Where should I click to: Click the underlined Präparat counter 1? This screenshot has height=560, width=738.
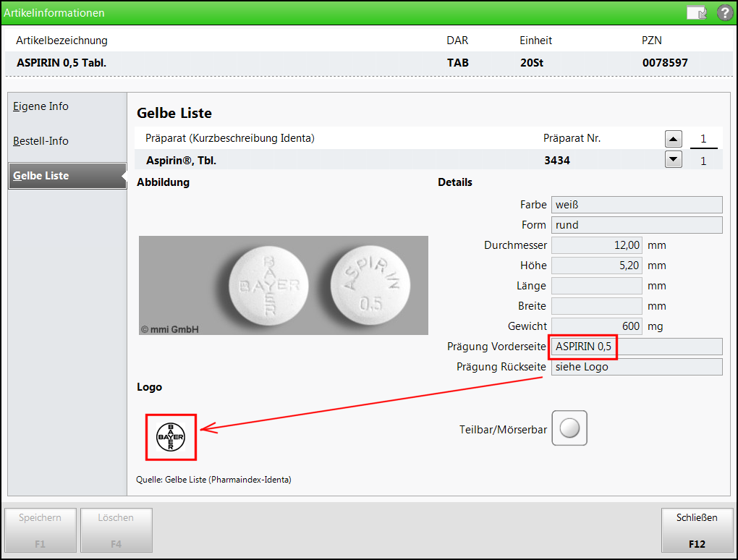[703, 139]
